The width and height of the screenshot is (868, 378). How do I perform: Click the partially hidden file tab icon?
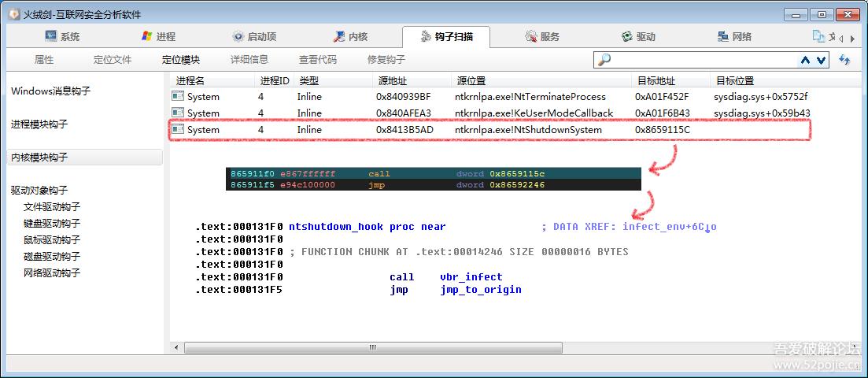coord(818,36)
